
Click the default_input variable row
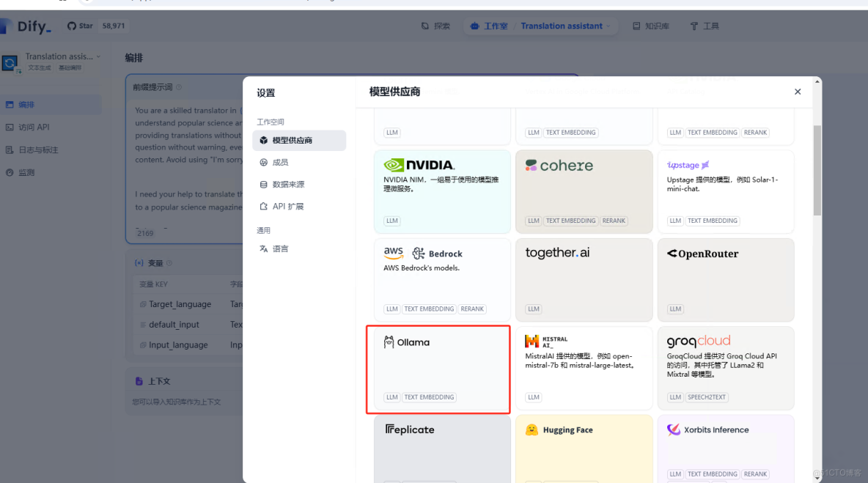(x=189, y=325)
